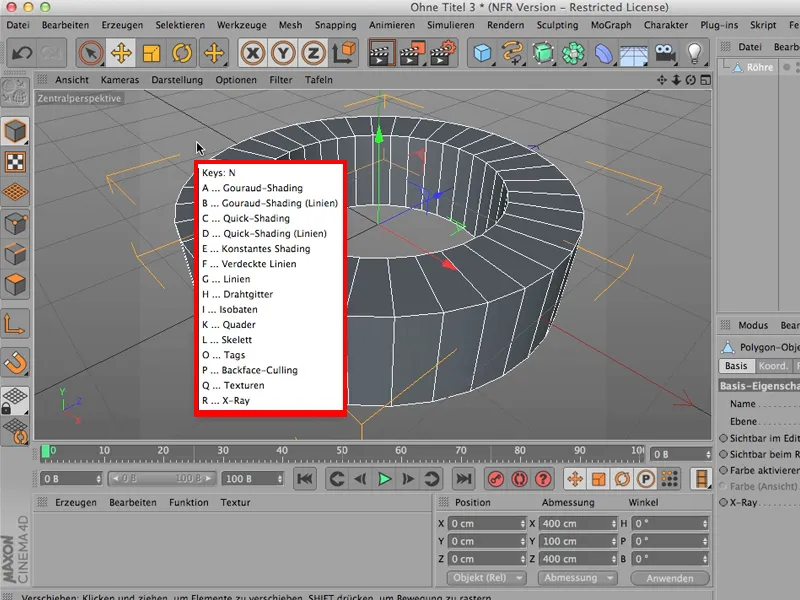
Task: Open the Objekt (Rel) dropdown
Action: (486, 578)
